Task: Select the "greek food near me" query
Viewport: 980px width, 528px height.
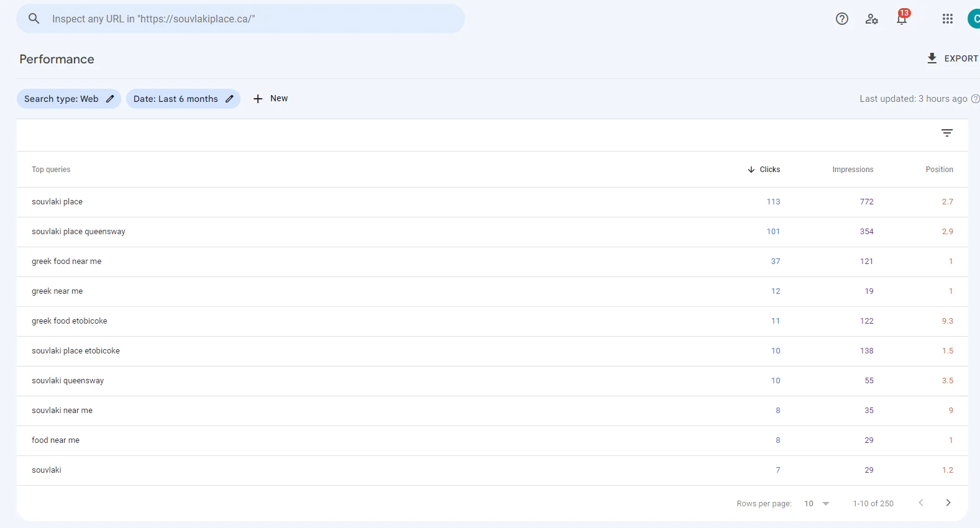Action: pos(66,262)
